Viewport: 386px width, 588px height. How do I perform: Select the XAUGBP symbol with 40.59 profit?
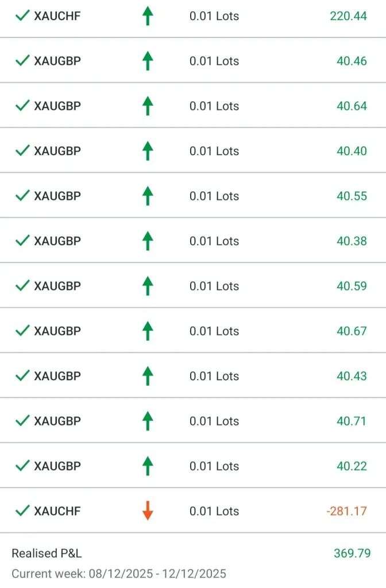[57, 286]
